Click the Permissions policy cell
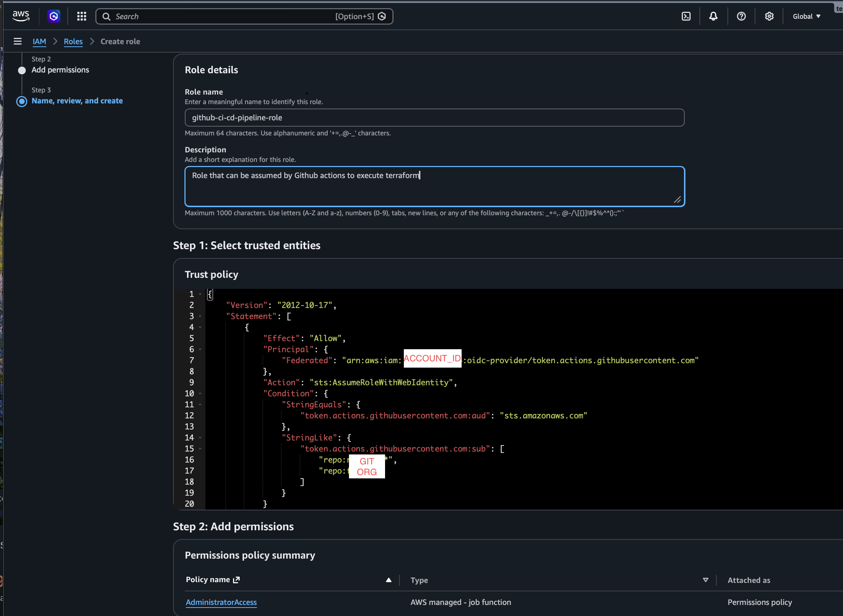Screen dimensions: 843x616 [759, 602]
